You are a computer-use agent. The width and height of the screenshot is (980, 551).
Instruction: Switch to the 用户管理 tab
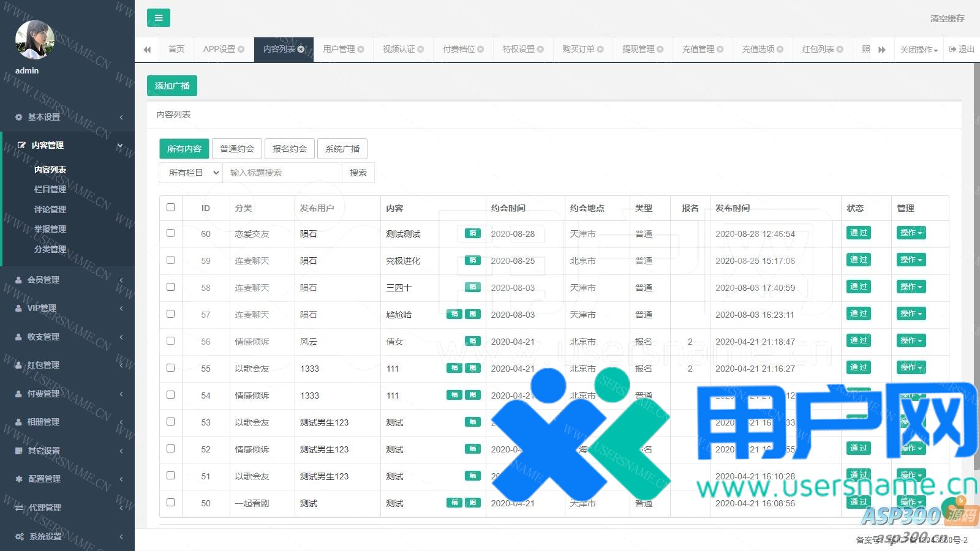point(339,49)
